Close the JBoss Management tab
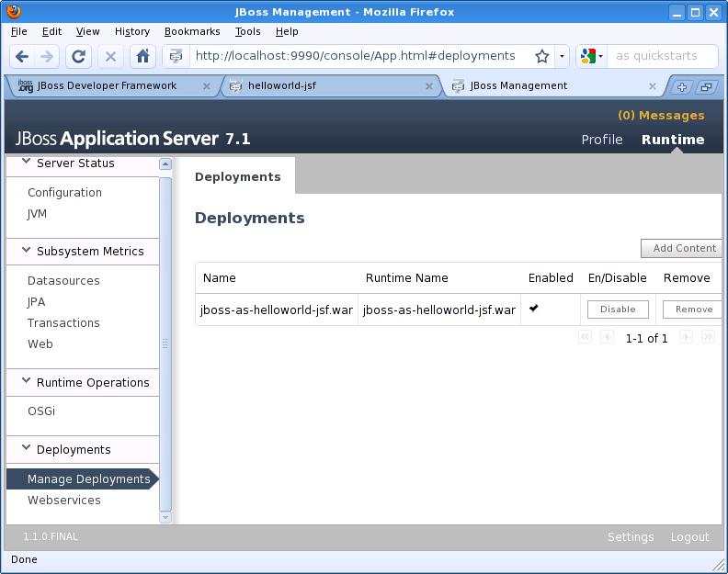The height and width of the screenshot is (574, 728). point(653,86)
